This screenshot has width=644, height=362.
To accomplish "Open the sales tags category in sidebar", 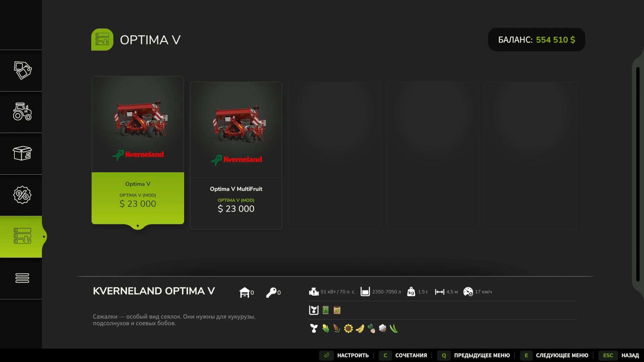I will [x=22, y=70].
